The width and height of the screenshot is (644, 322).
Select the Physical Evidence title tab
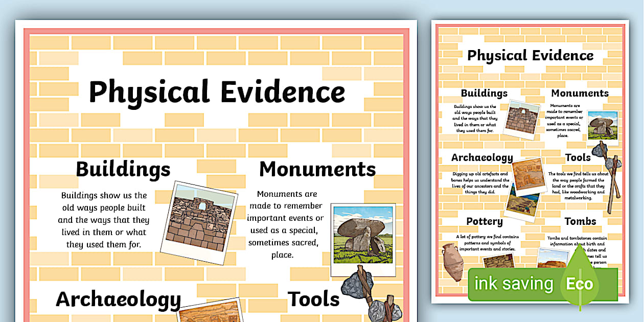[216, 92]
